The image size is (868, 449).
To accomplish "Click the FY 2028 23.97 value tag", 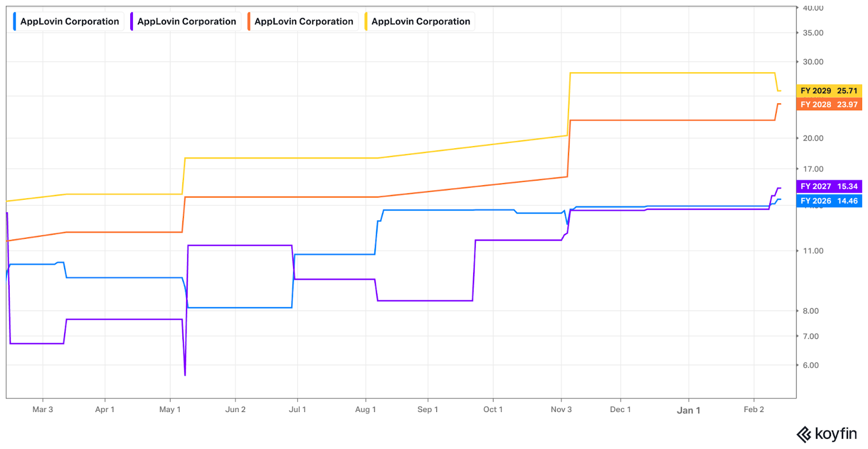I will click(828, 105).
